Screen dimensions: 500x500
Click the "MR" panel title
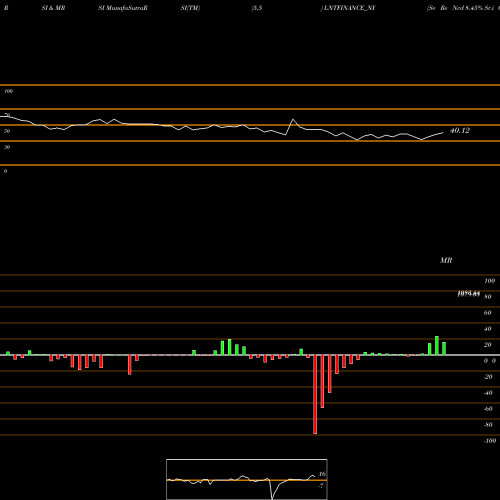[446, 260]
